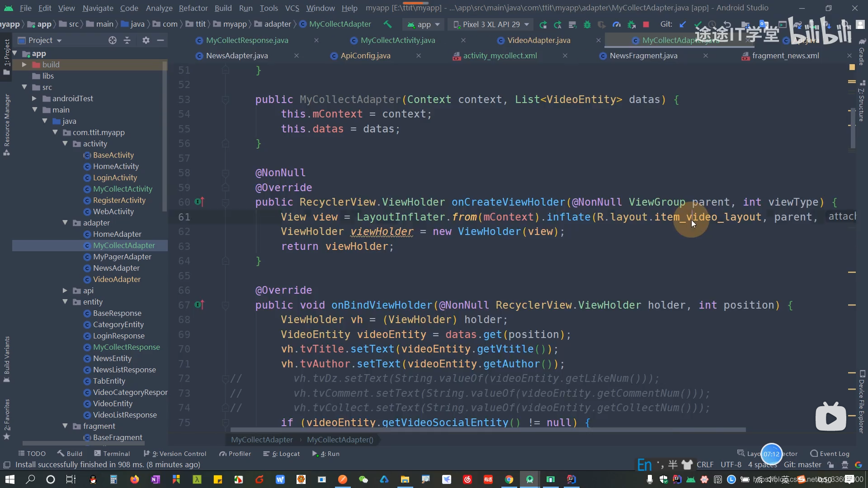Open Windows Start menu

coord(9,479)
